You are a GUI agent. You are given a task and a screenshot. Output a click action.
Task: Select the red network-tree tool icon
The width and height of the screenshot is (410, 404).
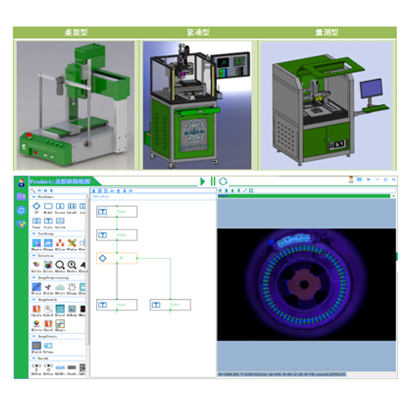click(60, 243)
